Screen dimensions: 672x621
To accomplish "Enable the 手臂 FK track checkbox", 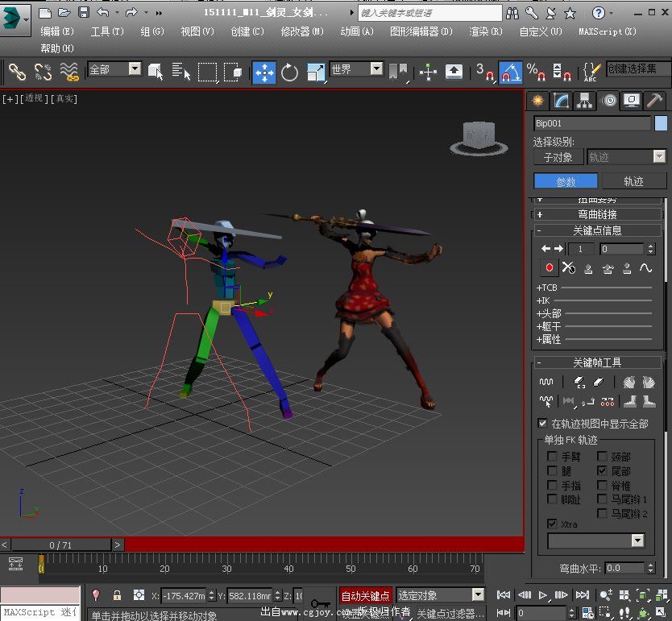I will pyautogui.click(x=552, y=457).
